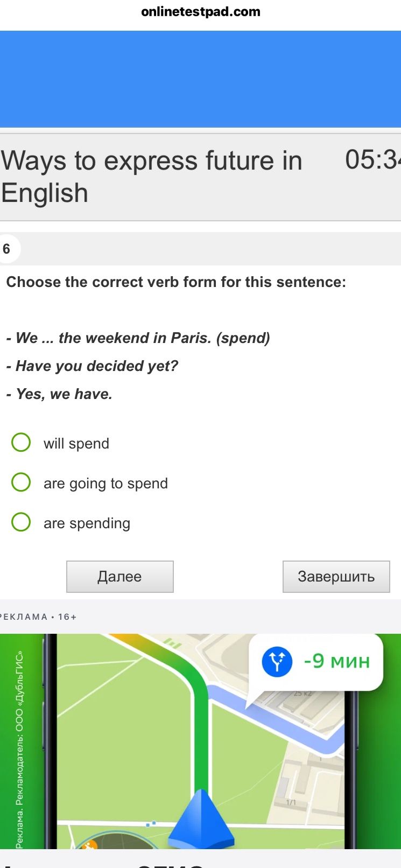Tap the vertical advertiser info text ООО ДубльГИС
This screenshot has width=401, height=868.
(19, 750)
